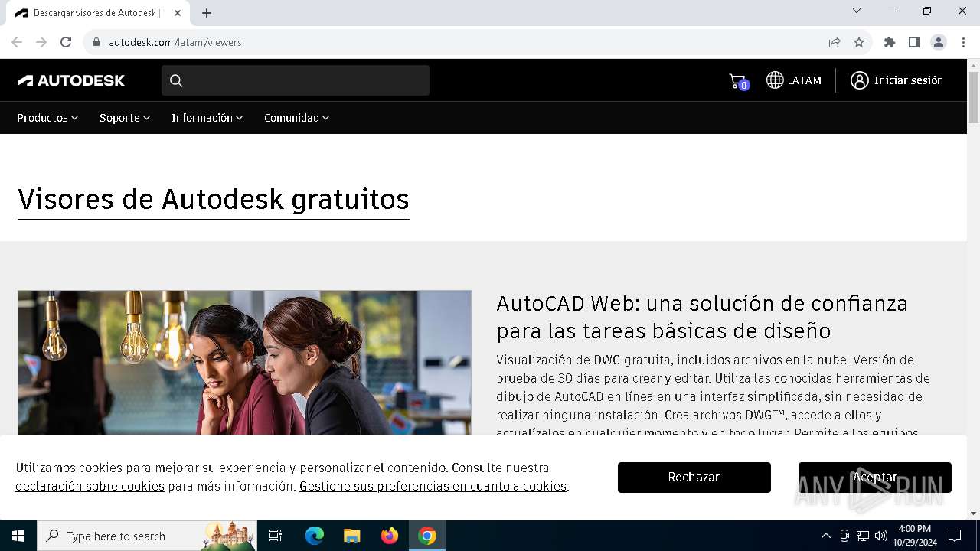Click the Windows taskbar search box

145,536
